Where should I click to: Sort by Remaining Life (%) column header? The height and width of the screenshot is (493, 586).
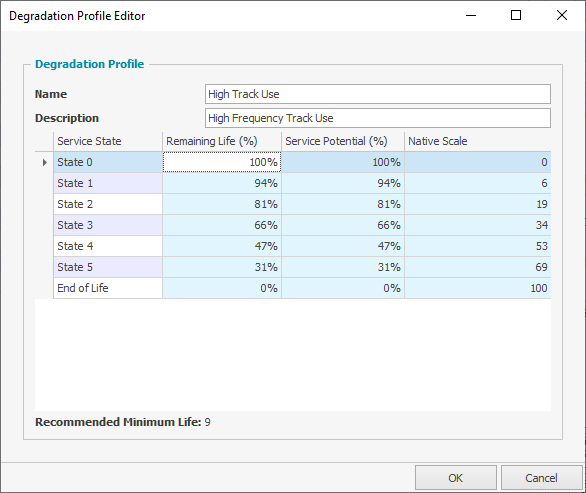coord(222,141)
